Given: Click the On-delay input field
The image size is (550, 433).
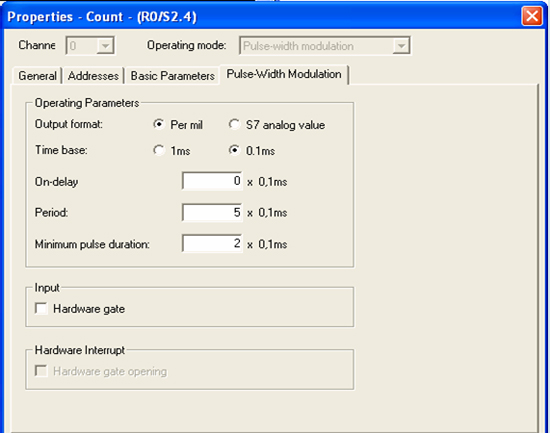Looking at the screenshot, I should [x=212, y=181].
